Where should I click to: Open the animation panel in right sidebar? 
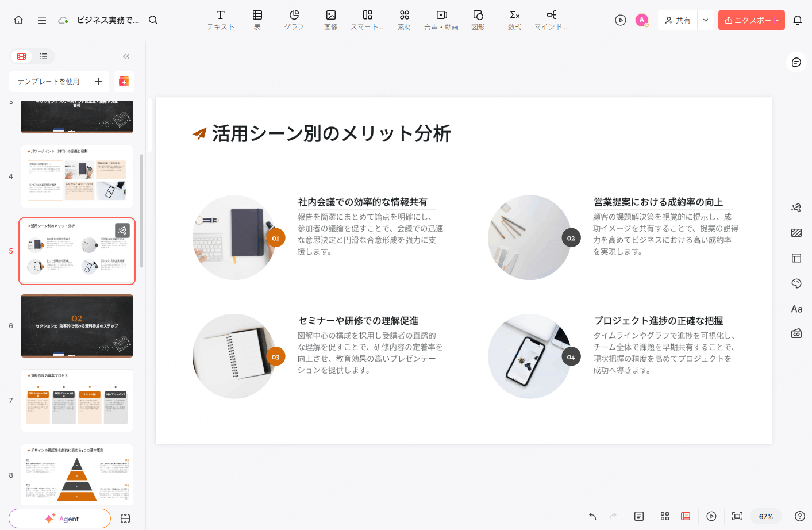pyautogui.click(x=796, y=208)
